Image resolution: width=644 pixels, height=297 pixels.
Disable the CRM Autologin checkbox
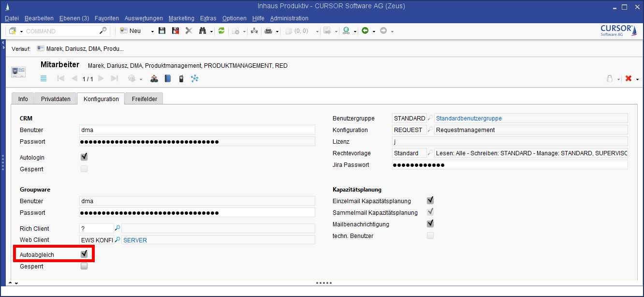tap(84, 157)
